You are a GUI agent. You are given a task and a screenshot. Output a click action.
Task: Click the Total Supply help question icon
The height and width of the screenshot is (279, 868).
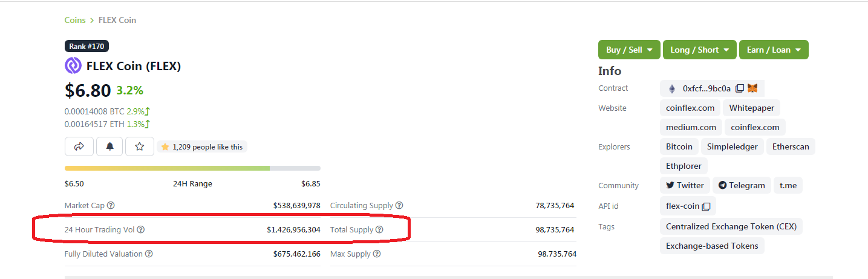tap(379, 230)
